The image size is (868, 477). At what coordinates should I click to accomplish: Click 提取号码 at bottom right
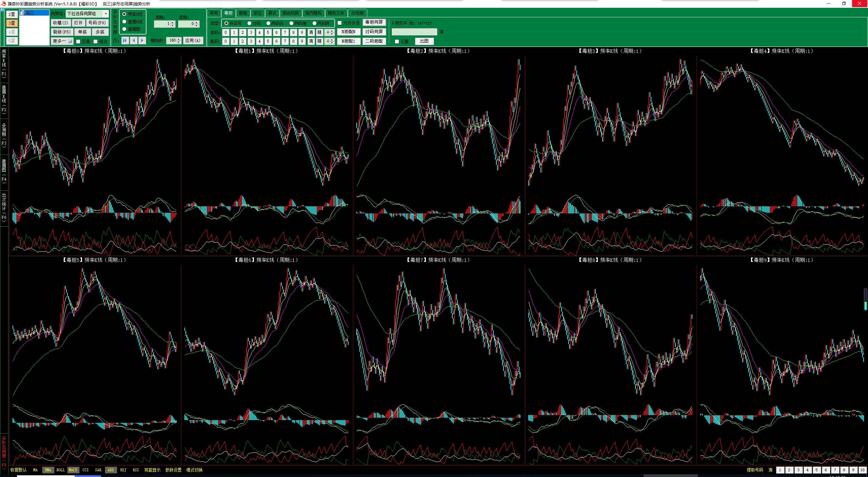pos(755,470)
